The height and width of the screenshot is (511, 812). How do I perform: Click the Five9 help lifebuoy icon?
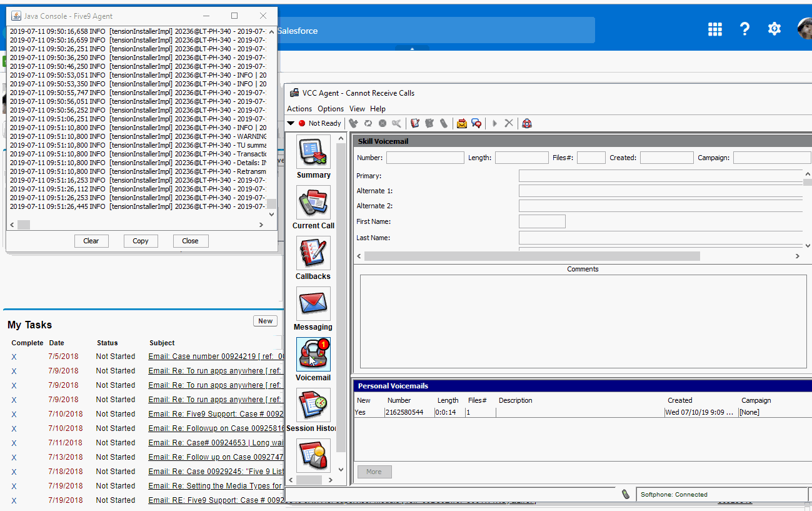click(527, 123)
